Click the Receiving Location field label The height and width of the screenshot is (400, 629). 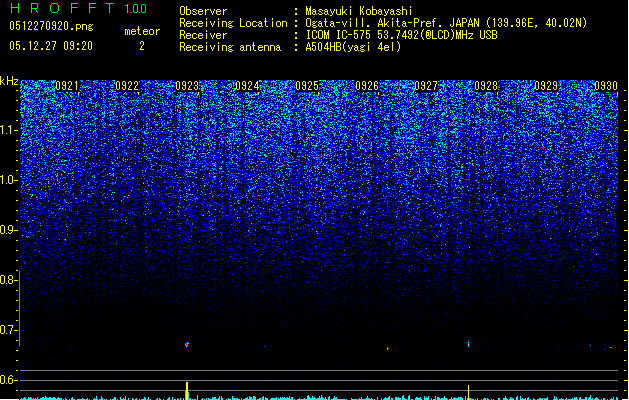coord(233,23)
